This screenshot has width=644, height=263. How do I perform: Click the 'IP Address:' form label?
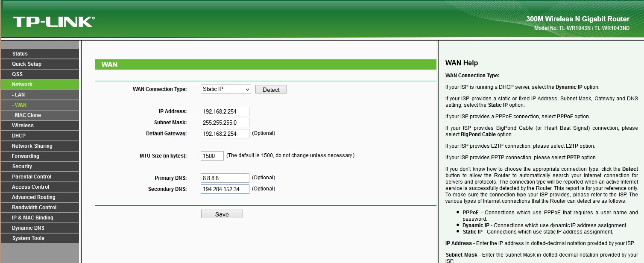coord(173,111)
